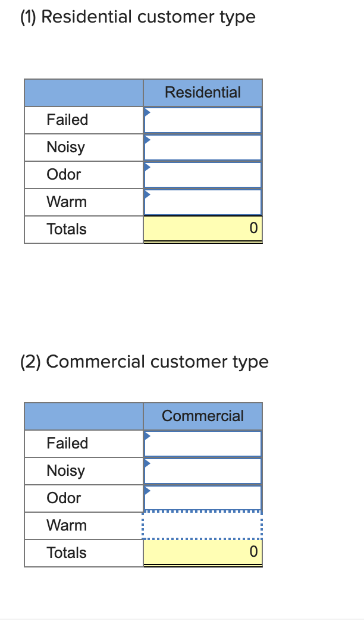Click the Failed row label in Residential table

coord(67,120)
